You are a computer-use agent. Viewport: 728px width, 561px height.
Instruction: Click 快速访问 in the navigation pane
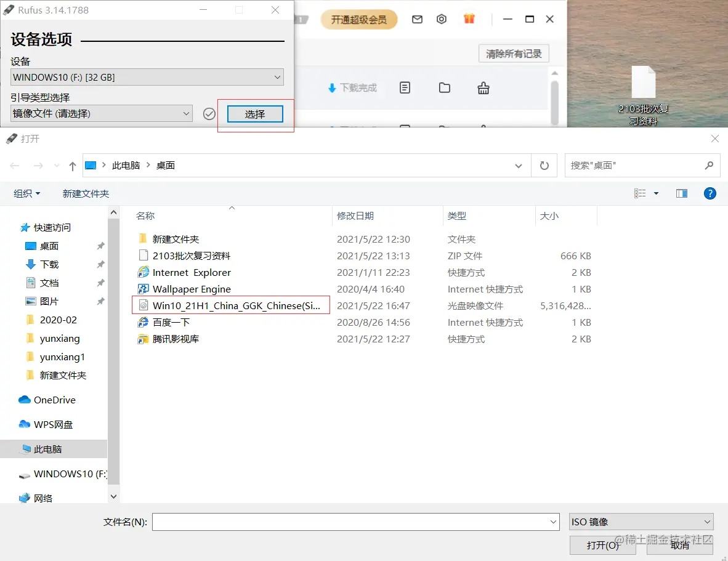[x=52, y=227]
